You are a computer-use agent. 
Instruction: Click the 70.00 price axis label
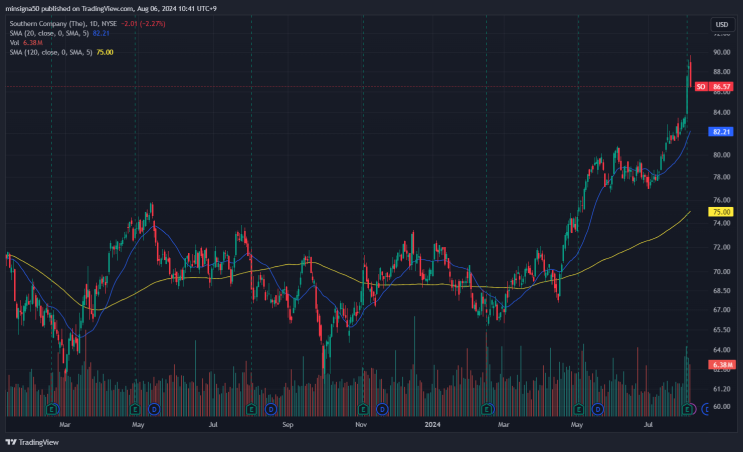tap(722, 271)
